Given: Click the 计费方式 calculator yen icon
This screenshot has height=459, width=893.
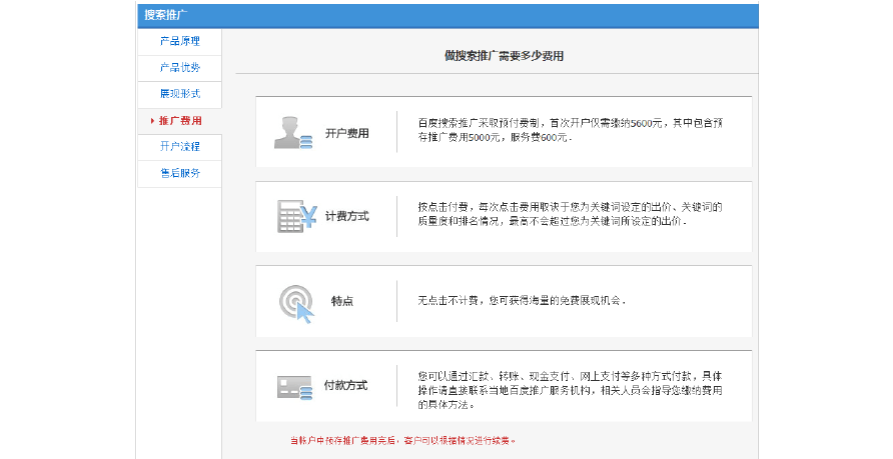Looking at the screenshot, I should pos(296,216).
